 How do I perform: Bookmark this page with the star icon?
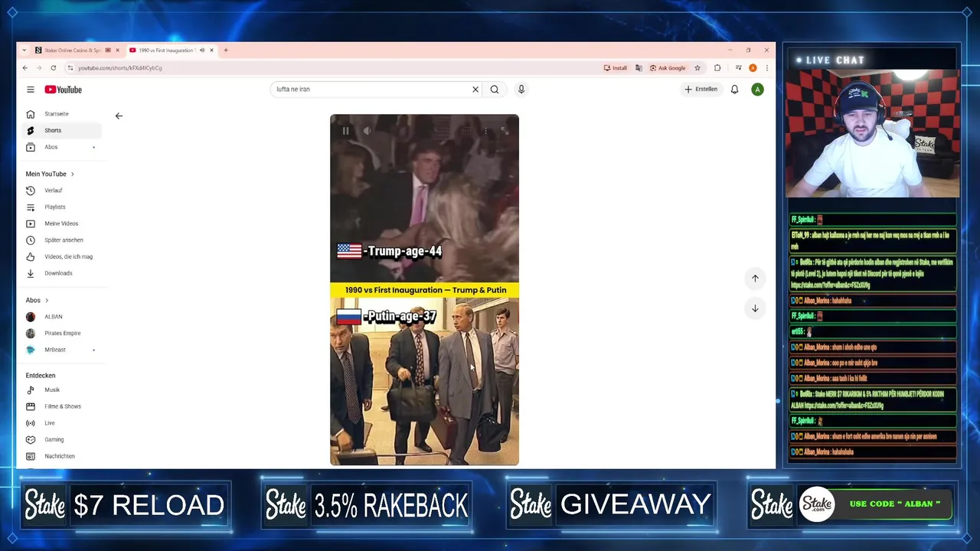[697, 68]
